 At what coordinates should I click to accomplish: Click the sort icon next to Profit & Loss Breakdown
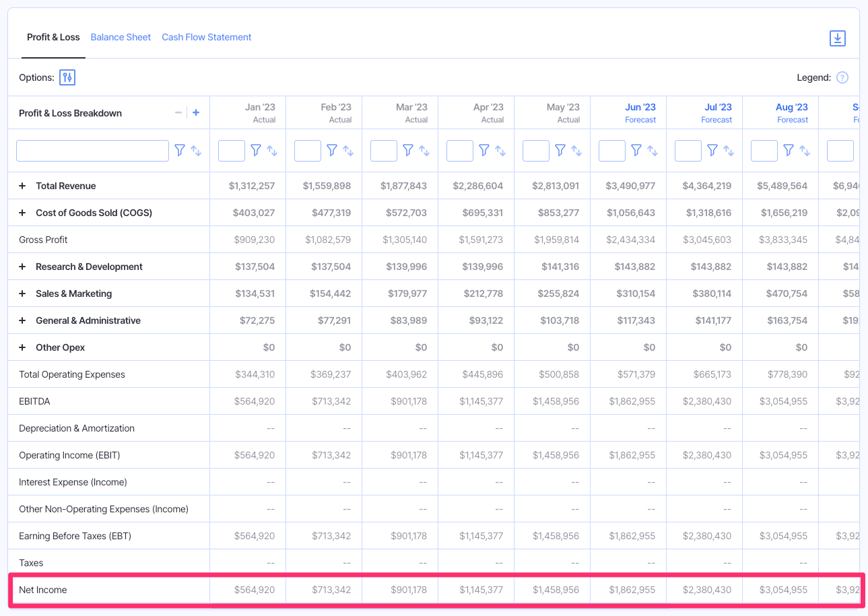click(195, 150)
